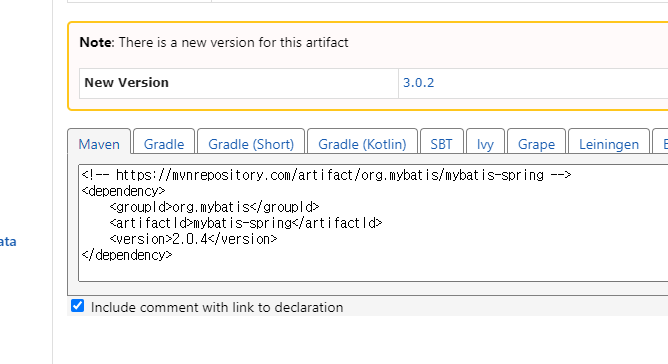Place cursor on the artifactId mybatis-spring line

(x=246, y=223)
